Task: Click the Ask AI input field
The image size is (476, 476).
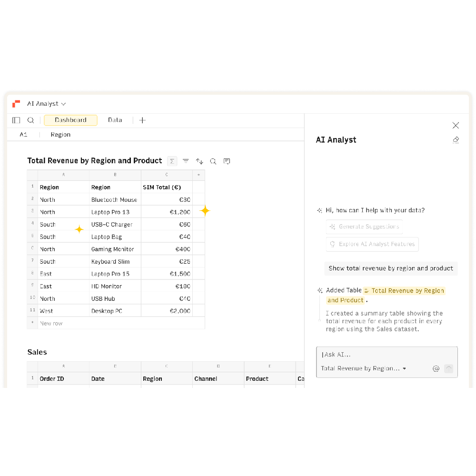Action: pos(387,355)
